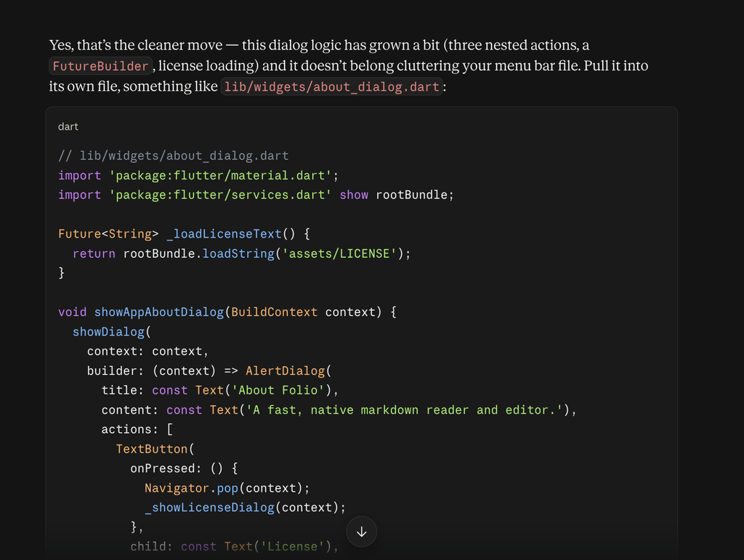Click the 'BuildContext' type in the signature

coord(274,312)
